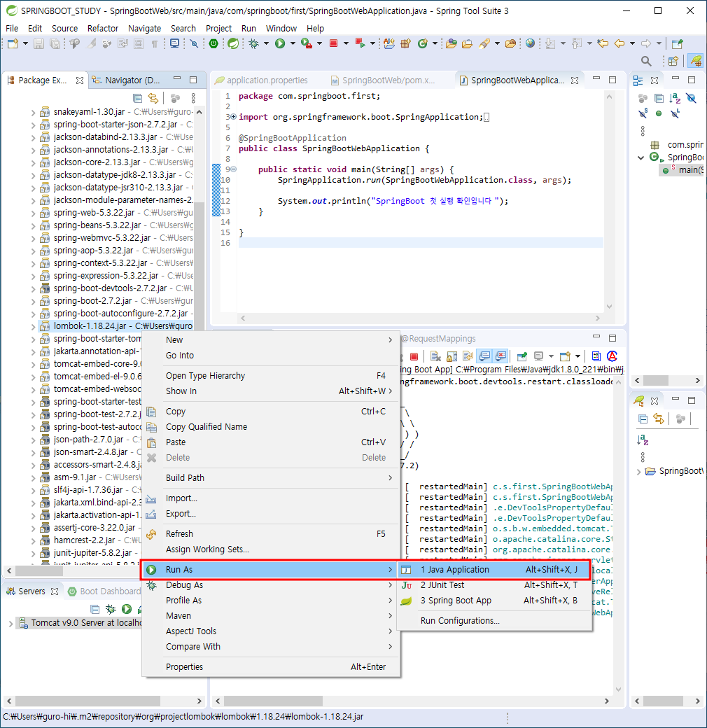Expand lombok-1.18.24.jar tree node
Viewport: 707px width, 728px height.
(x=33, y=326)
